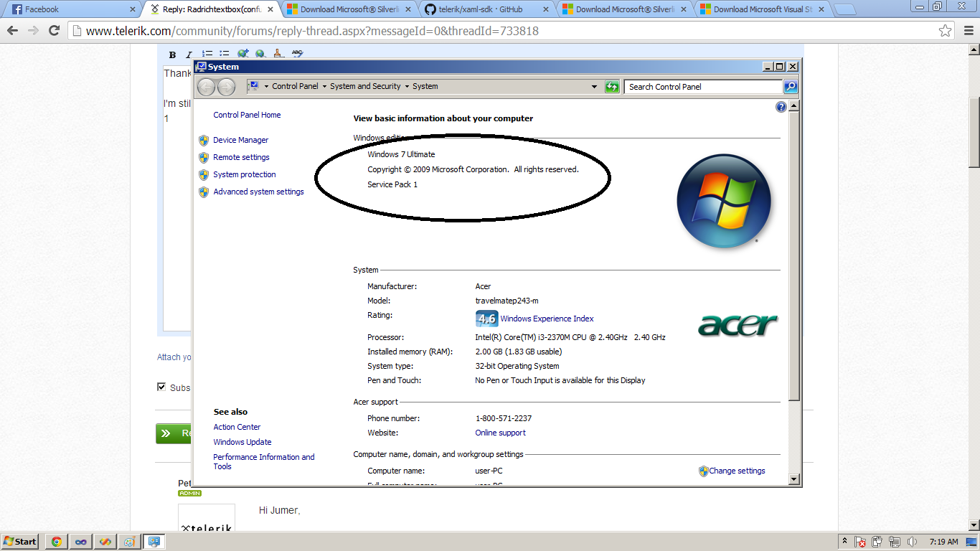Open address bar history dropdown arrow
The height and width of the screenshot is (551, 980).
pos(594,87)
